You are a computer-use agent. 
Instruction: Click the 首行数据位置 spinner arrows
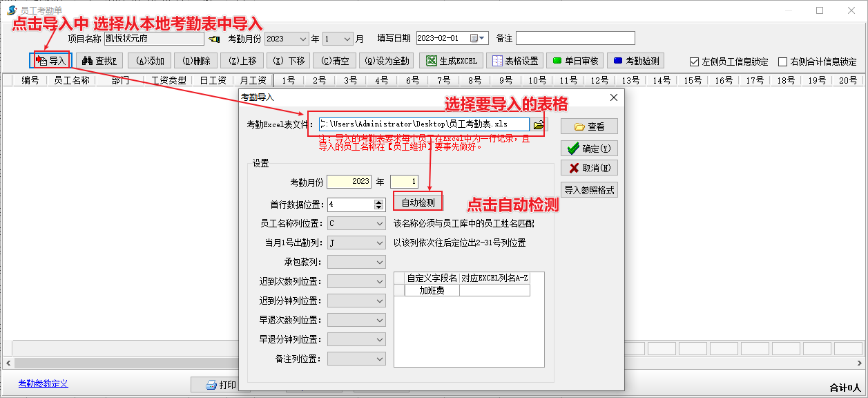point(378,205)
